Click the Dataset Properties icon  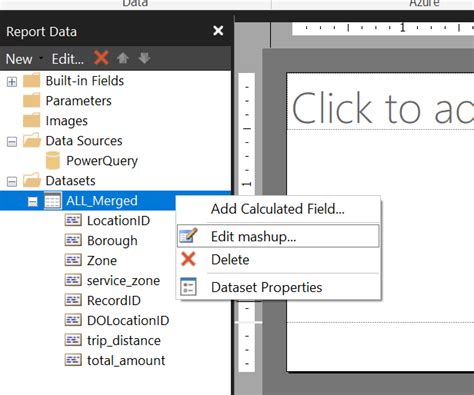click(x=188, y=287)
